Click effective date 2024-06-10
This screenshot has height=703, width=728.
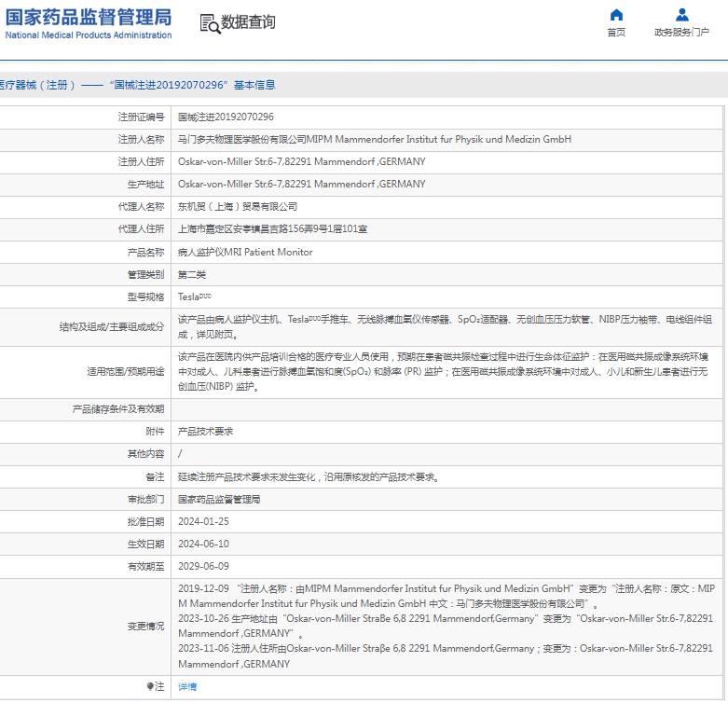(x=203, y=544)
